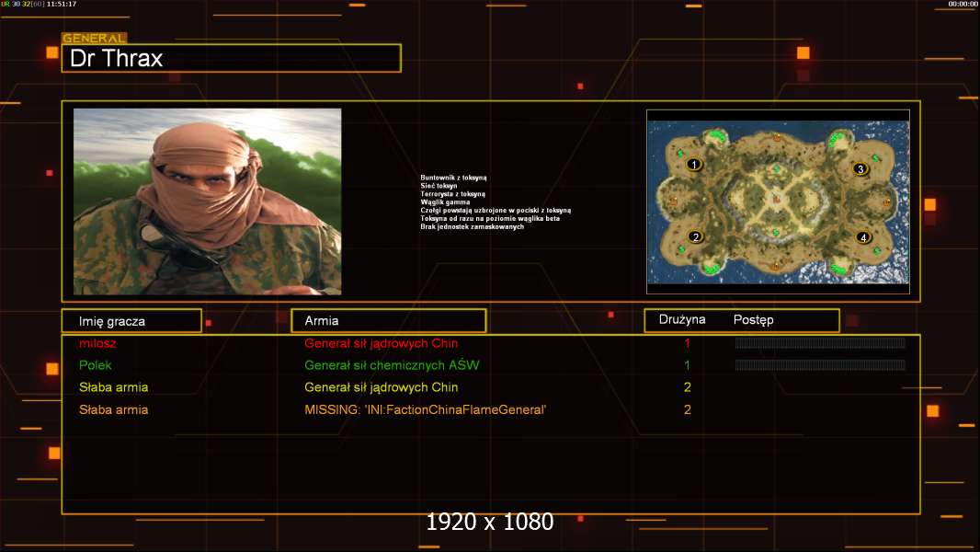
Task: Click Brak jednostek zamaskowanych line
Action: [472, 226]
